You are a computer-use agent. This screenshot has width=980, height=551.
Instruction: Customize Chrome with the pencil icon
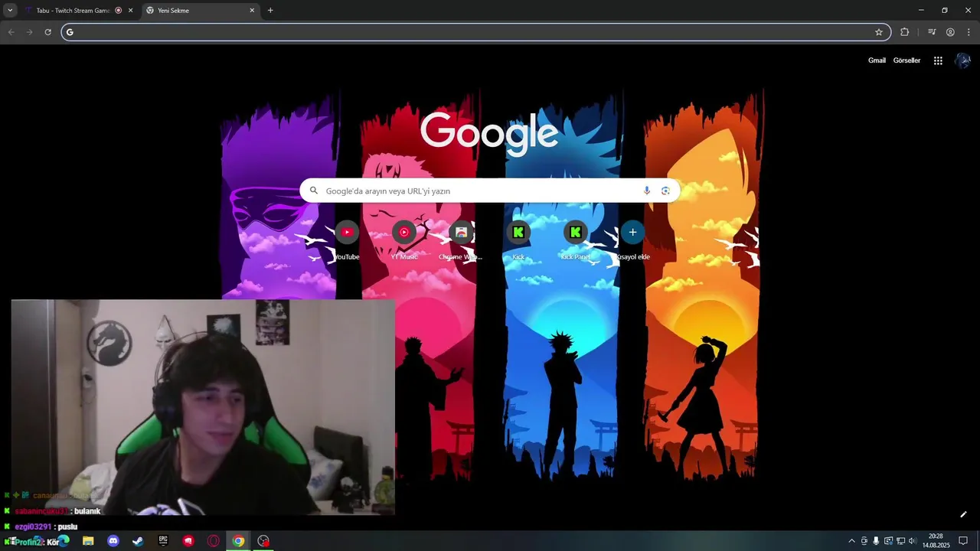(x=963, y=514)
